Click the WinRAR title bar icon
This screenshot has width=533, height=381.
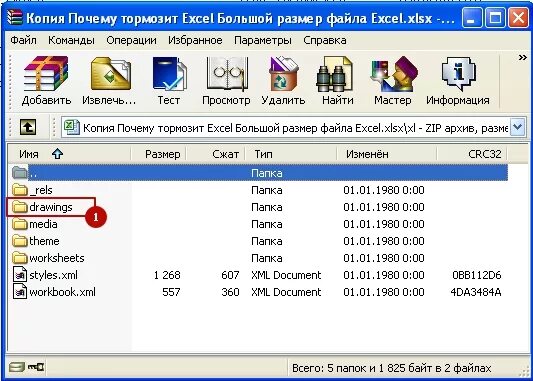(15, 17)
